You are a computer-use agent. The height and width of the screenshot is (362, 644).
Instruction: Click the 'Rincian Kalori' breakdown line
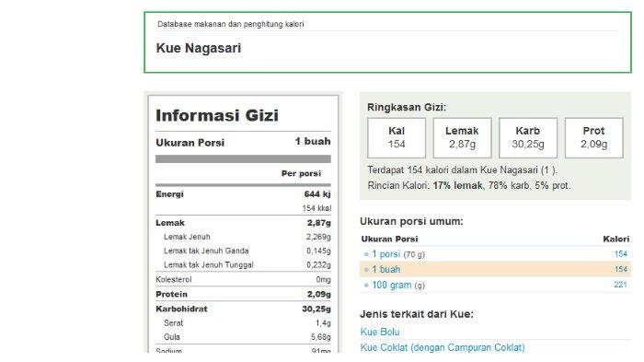[469, 185]
